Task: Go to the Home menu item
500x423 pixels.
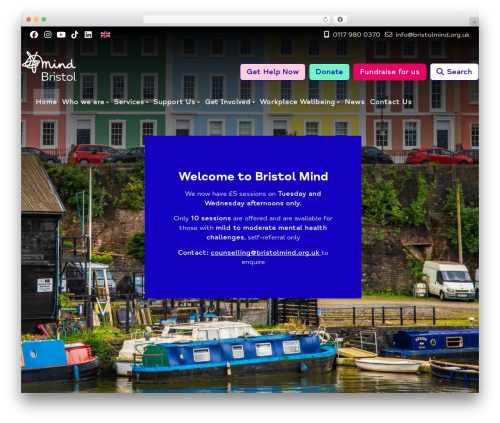Action: [x=46, y=102]
